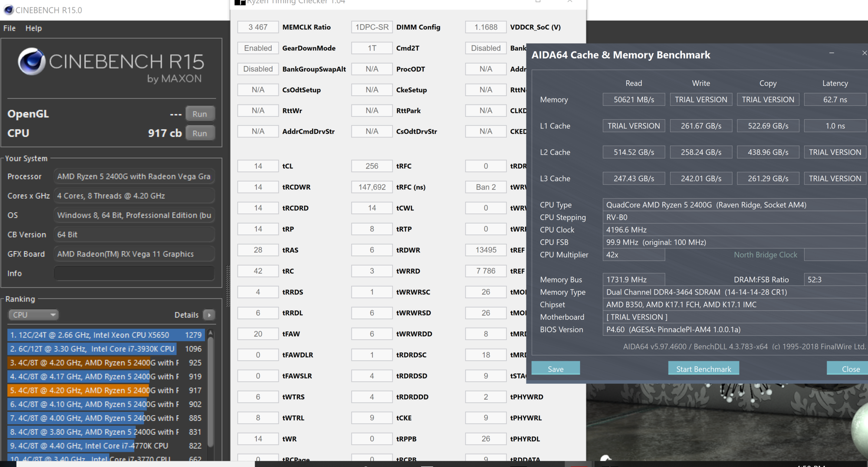Screen dimensions: 868x467
Task: Click the Memory Latency result 62.7 ns
Action: [x=835, y=99]
